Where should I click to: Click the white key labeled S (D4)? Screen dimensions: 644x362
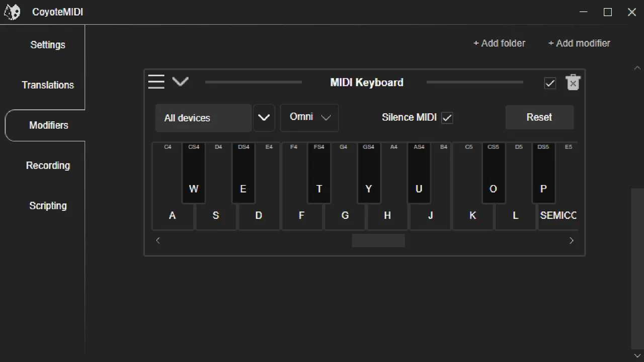[x=216, y=216]
